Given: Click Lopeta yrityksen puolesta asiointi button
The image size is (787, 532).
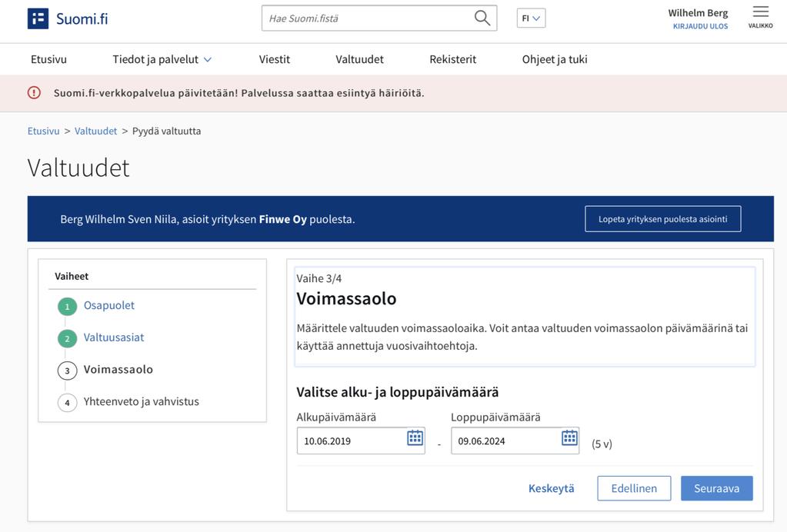Looking at the screenshot, I should [662, 218].
